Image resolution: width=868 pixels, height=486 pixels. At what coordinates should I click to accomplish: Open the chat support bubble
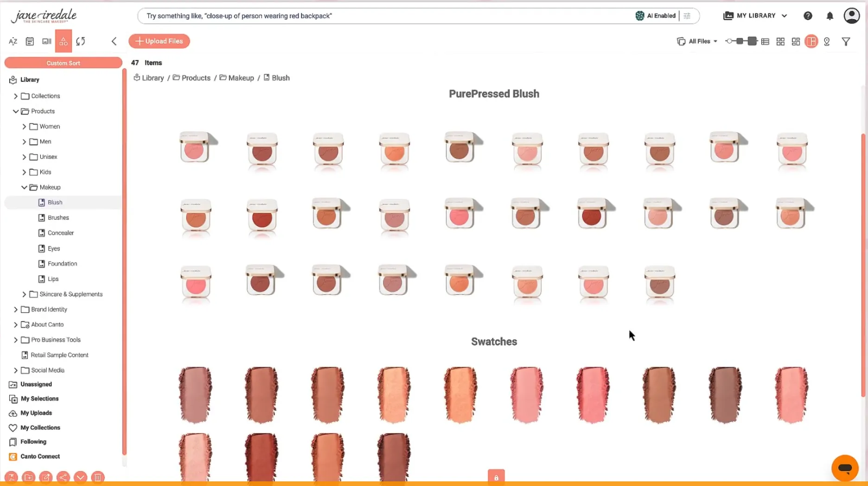point(845,468)
